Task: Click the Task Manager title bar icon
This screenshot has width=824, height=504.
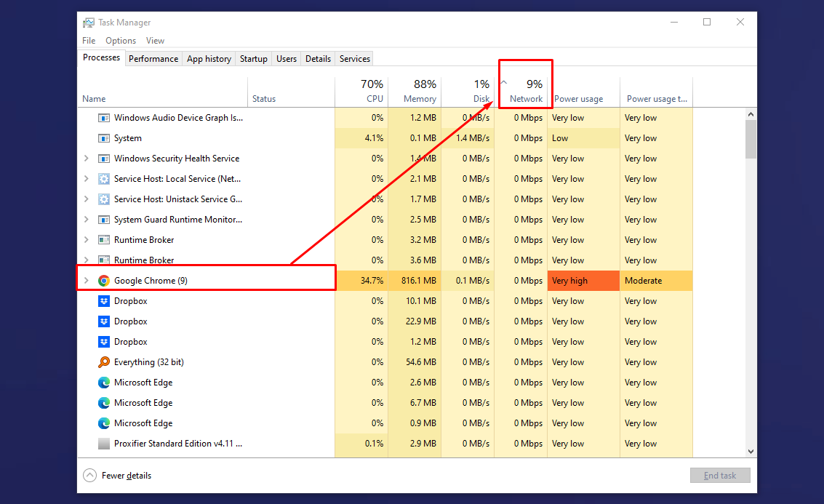Action: [89, 23]
